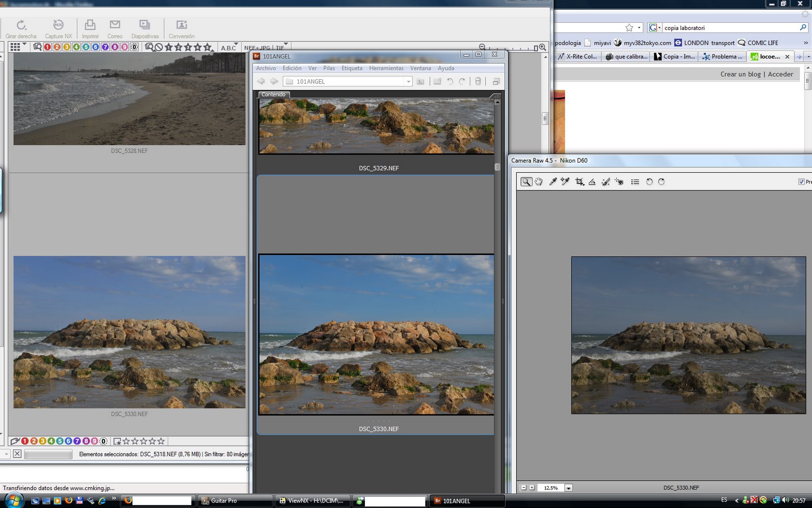Select the Red Eye Removal tool
The width and height of the screenshot is (812, 508).
tap(619, 182)
